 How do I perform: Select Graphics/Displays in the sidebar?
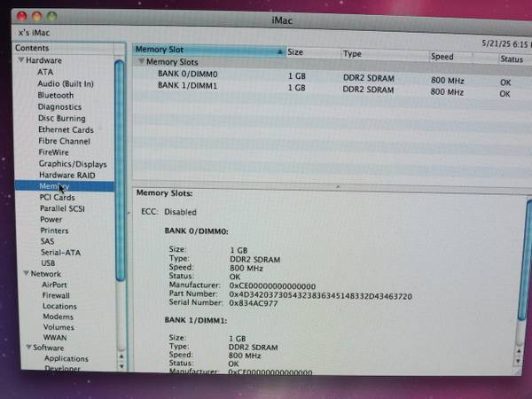point(72,164)
